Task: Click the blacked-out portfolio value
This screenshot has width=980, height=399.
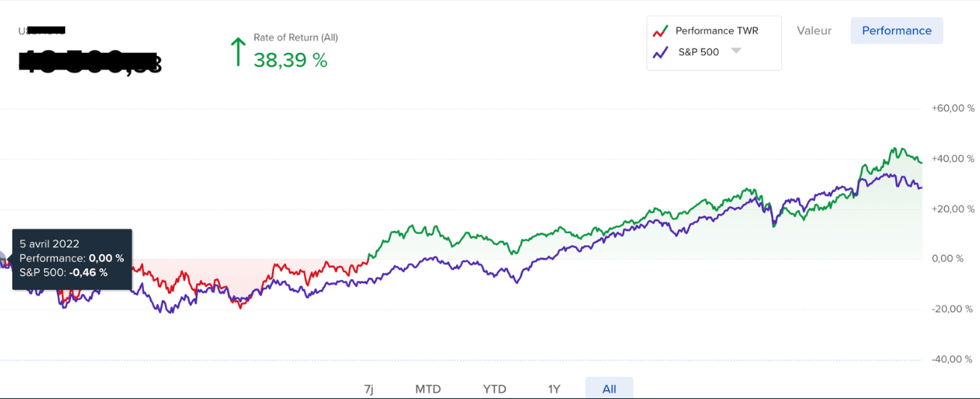Action: tap(88, 61)
